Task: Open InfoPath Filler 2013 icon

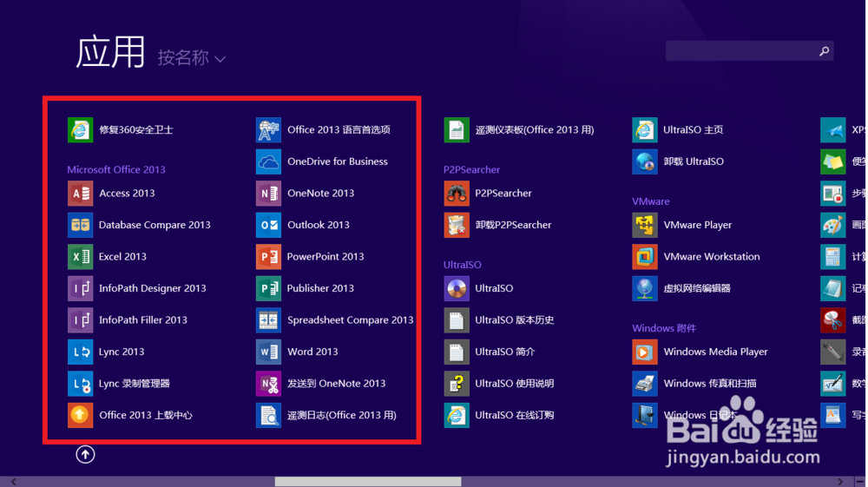Action: (80, 319)
